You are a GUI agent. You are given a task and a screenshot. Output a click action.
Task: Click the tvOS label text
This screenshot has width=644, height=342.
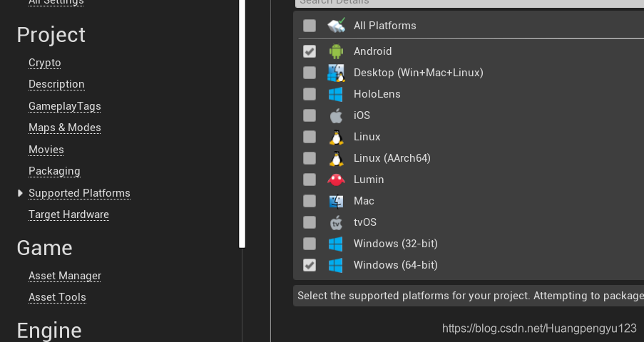(x=365, y=222)
